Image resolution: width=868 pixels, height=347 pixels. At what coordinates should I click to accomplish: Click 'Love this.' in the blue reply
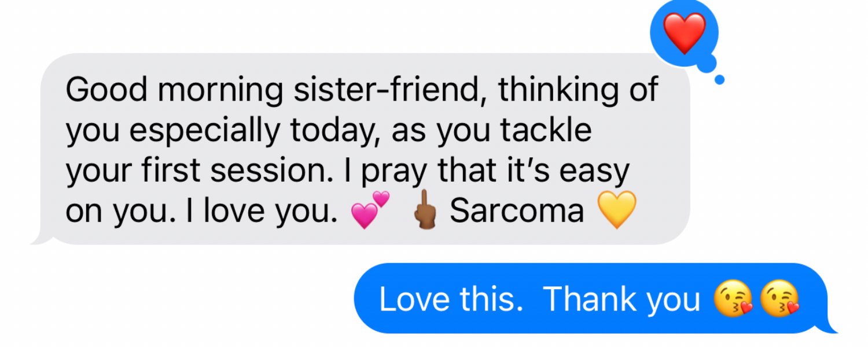[447, 299]
